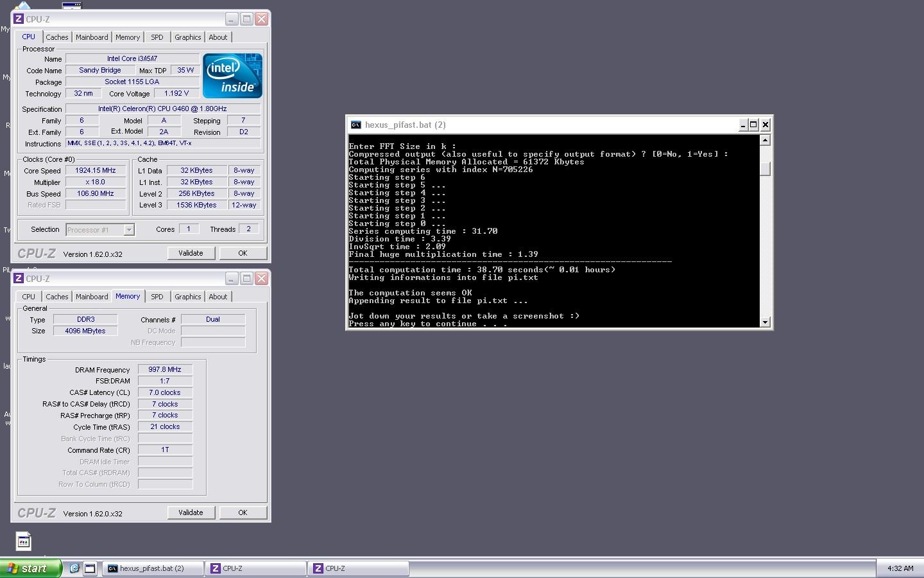924x578 pixels.
Task: Activate second CPU-Z taskbar button
Action: tap(359, 568)
